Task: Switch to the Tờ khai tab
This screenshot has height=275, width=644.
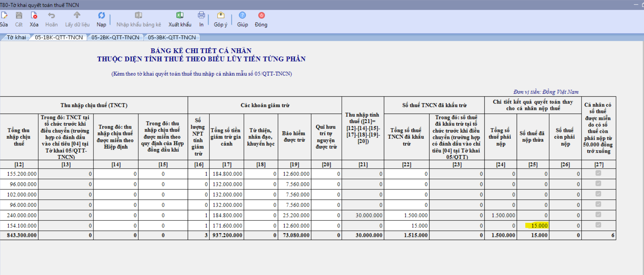Action: 16,37
